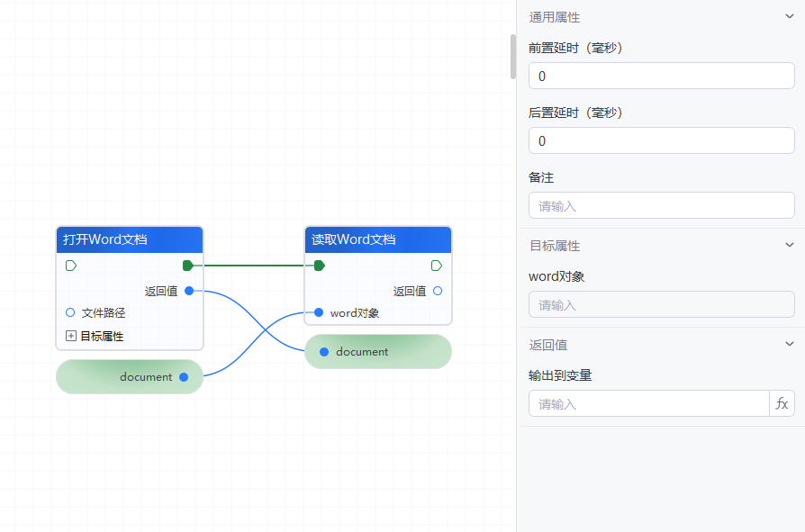
Task: Click green execution output port of 打开Word文档
Action: pos(187,266)
